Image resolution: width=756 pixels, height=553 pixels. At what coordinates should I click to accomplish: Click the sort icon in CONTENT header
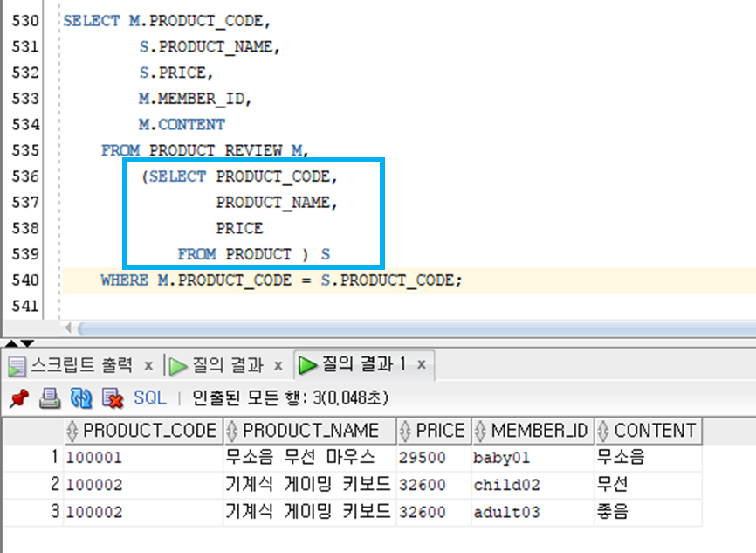[x=603, y=432]
